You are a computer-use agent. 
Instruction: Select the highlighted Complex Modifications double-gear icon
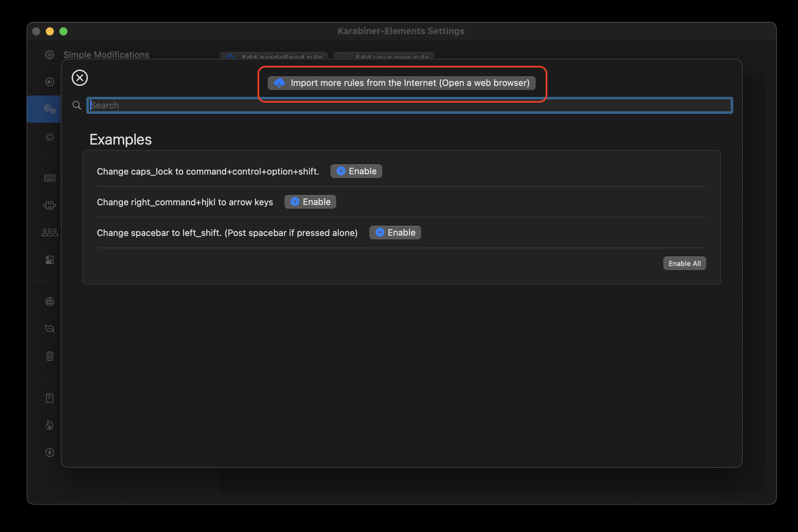(50, 109)
